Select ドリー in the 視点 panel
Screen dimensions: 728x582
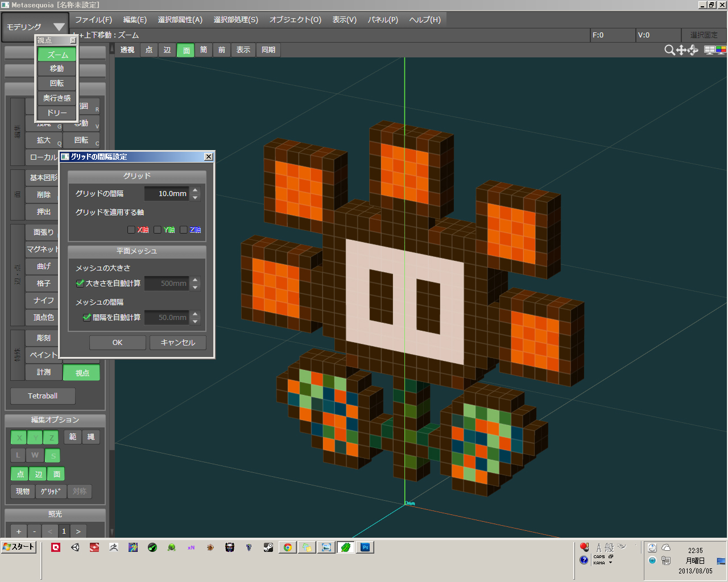coord(57,113)
